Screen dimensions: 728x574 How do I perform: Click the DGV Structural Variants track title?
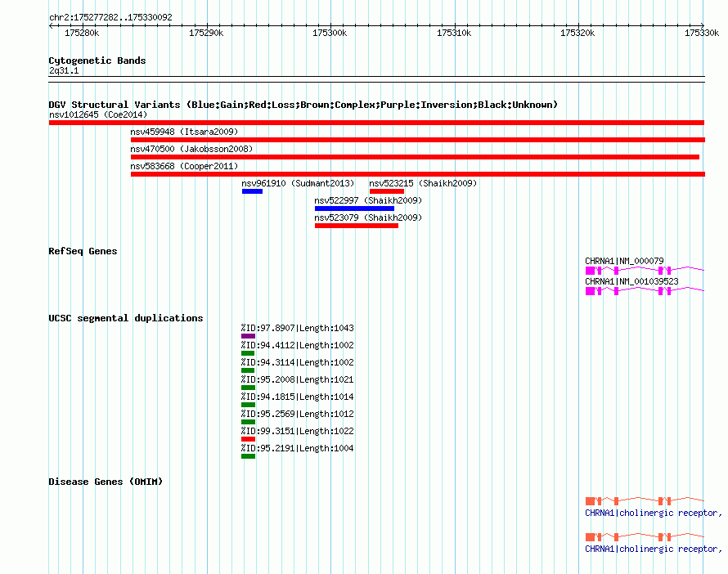[x=303, y=105]
